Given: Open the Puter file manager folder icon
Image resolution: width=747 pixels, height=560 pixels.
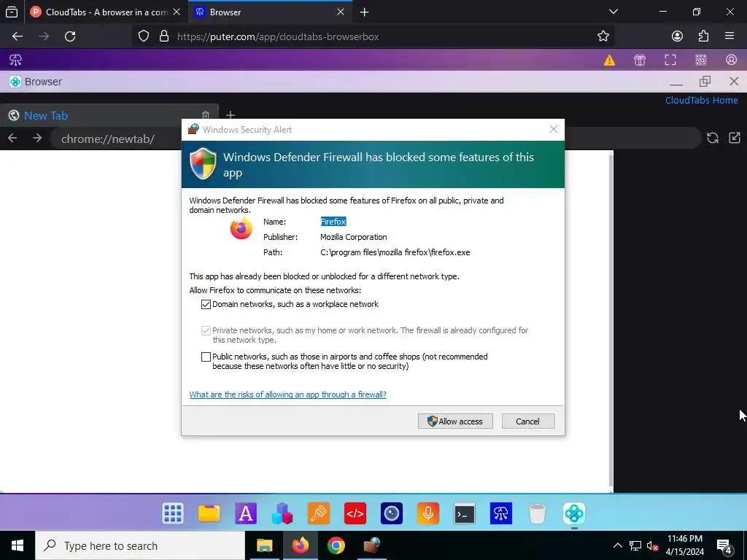Looking at the screenshot, I should click(x=209, y=513).
